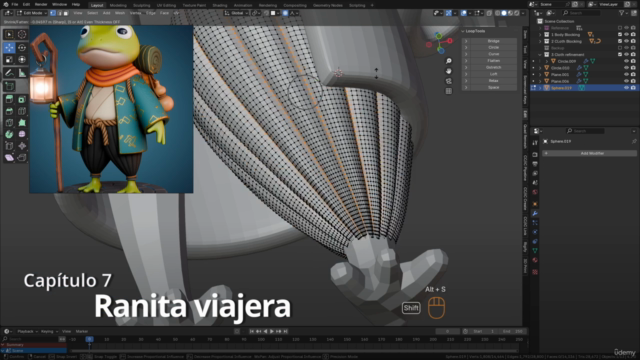Choose the Shrink/Fatten tool
Viewport: 640px width, 360px height.
[x=22, y=146]
